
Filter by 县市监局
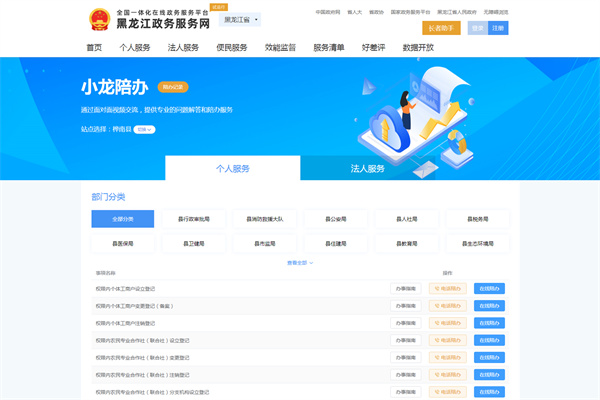pyautogui.click(x=265, y=243)
